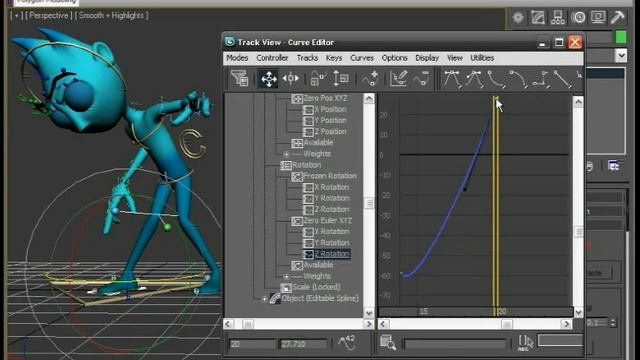640x360 pixels.
Task: Open the Modify command panel tab
Action: [x=538, y=18]
